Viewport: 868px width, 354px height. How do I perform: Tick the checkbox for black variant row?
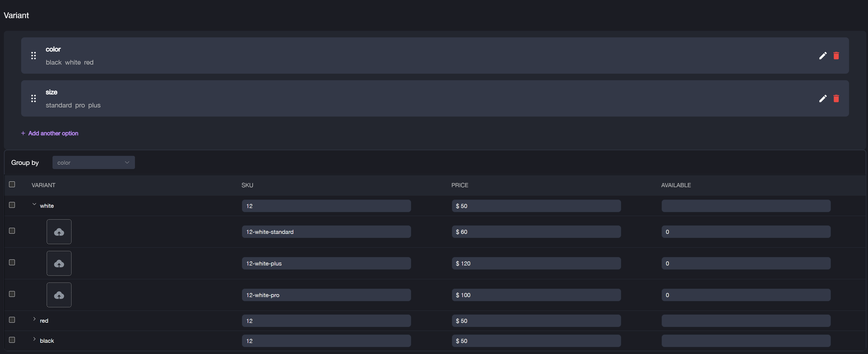tap(12, 340)
